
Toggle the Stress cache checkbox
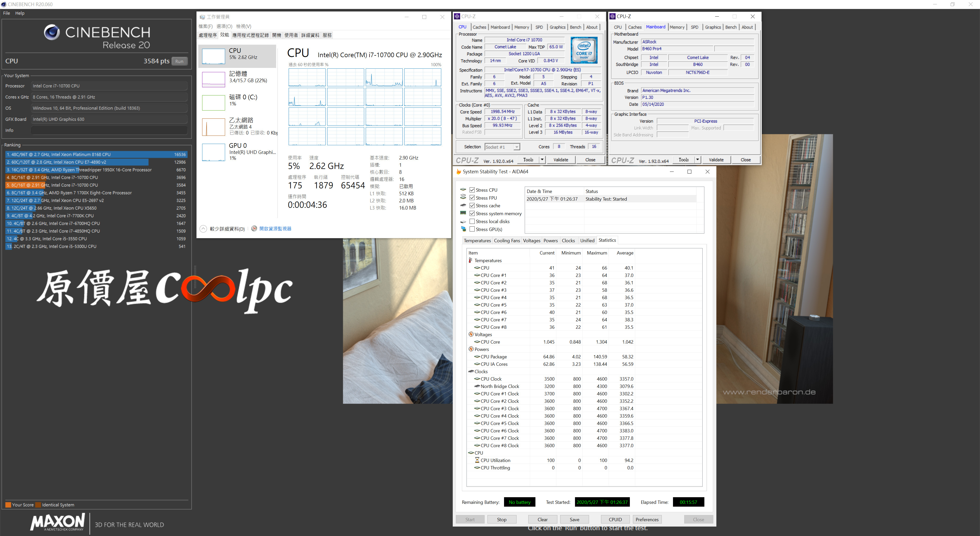point(472,205)
